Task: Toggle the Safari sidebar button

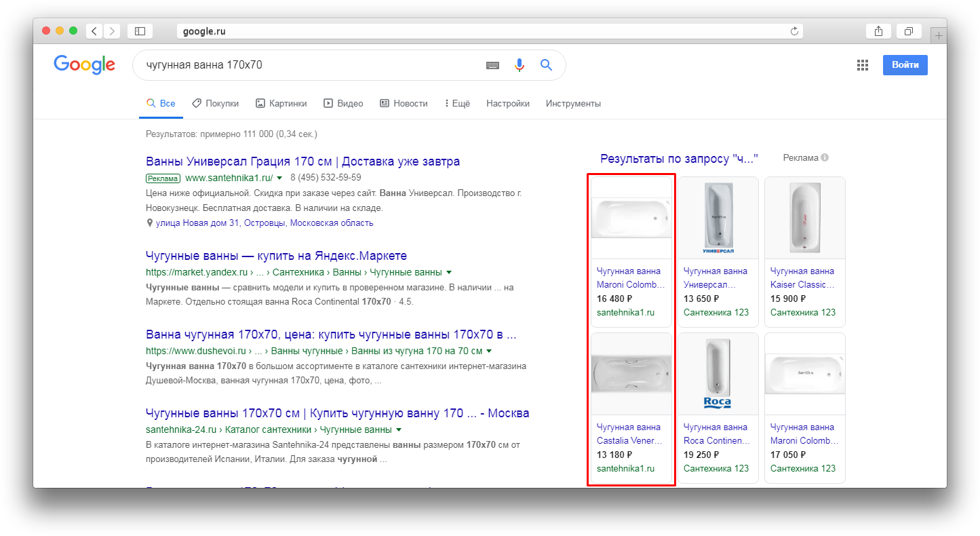Action: pos(140,31)
